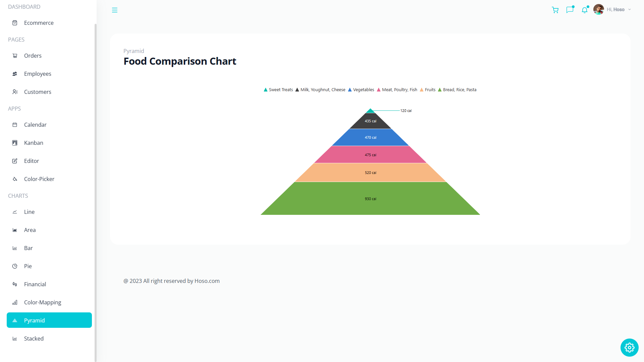The width and height of the screenshot is (644, 362).
Task: Open the settings gear panel
Action: click(x=629, y=348)
